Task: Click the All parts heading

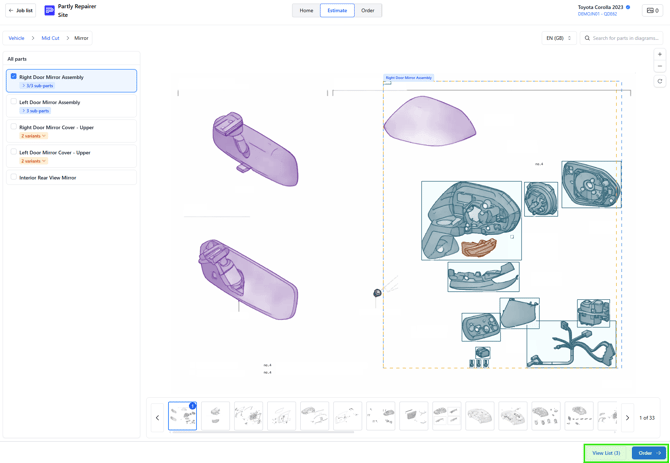Action: click(17, 59)
